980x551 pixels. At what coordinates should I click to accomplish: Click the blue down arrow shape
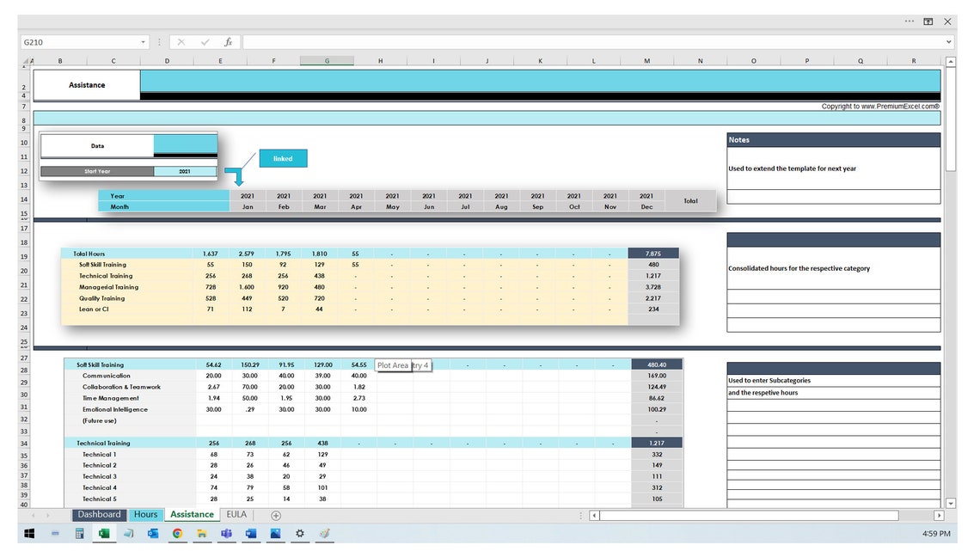pyautogui.click(x=235, y=175)
